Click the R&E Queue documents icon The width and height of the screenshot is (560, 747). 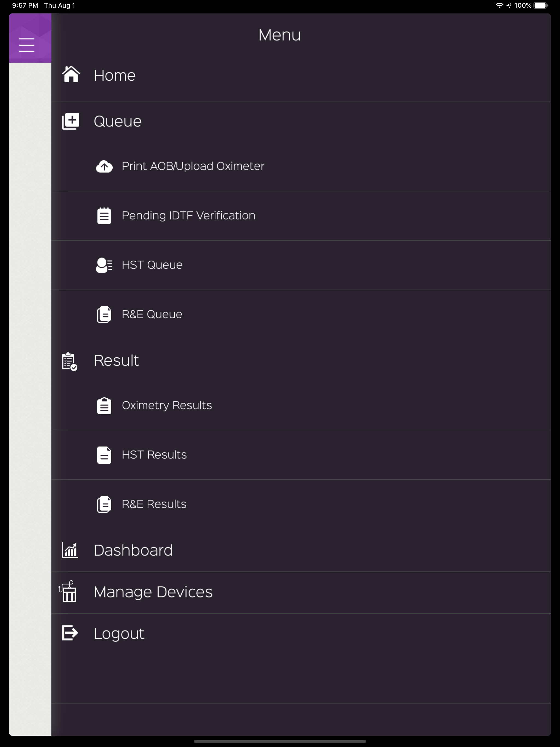pos(104,314)
